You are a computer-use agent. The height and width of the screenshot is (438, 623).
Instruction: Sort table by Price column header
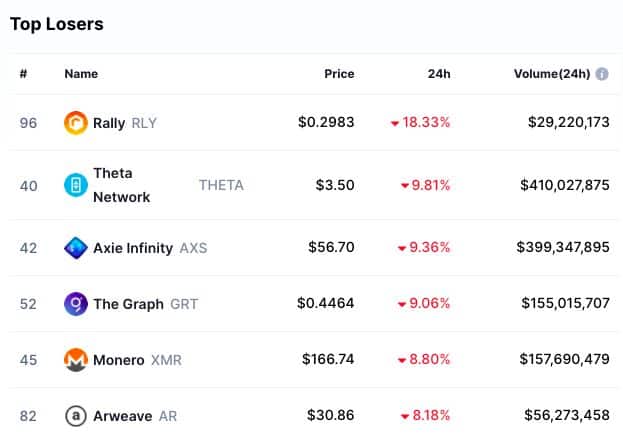click(x=339, y=74)
